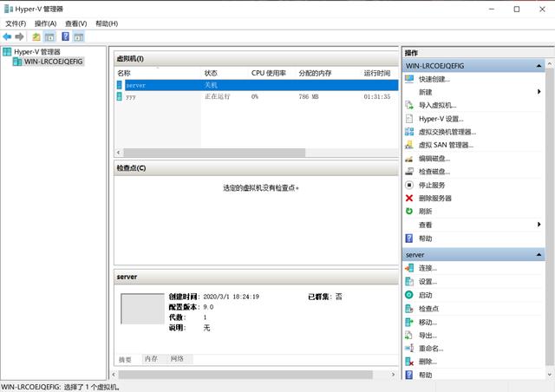
Task: Click the Stop Service (停止服务) icon
Action: click(x=409, y=185)
